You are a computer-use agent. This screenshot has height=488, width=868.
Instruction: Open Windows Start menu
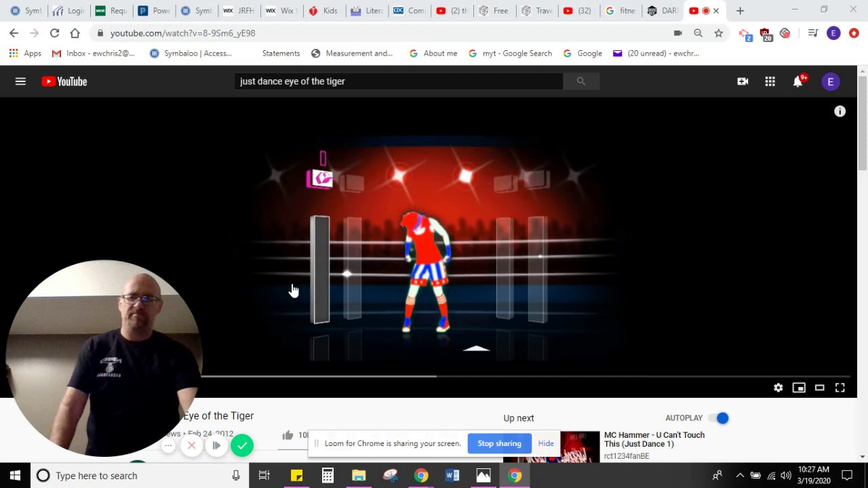15,476
